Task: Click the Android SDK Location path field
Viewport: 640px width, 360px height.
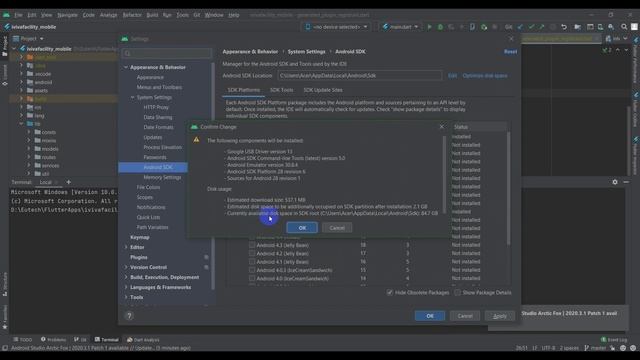Action: click(360, 76)
